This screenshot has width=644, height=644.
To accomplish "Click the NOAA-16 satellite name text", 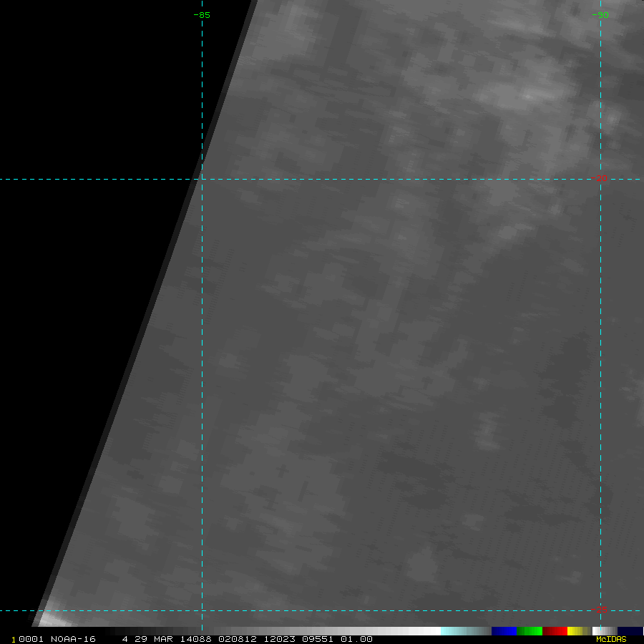I will pos(73,639).
